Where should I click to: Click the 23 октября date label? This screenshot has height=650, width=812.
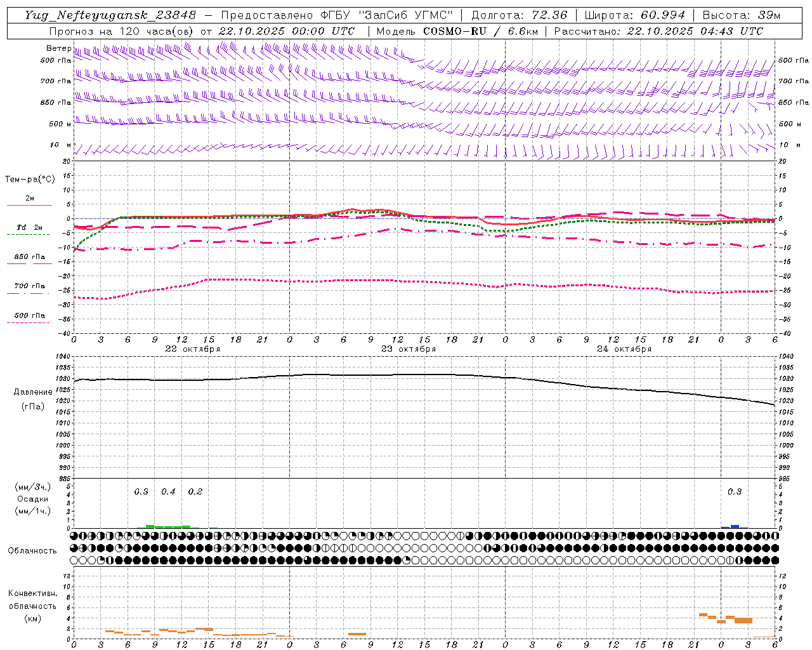click(x=409, y=349)
